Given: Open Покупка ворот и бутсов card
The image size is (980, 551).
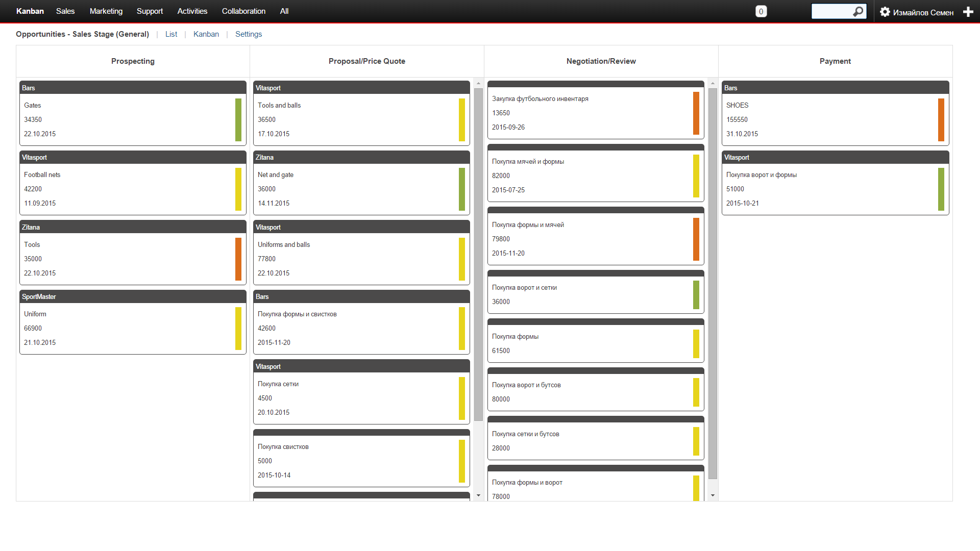Looking at the screenshot, I should click(596, 389).
